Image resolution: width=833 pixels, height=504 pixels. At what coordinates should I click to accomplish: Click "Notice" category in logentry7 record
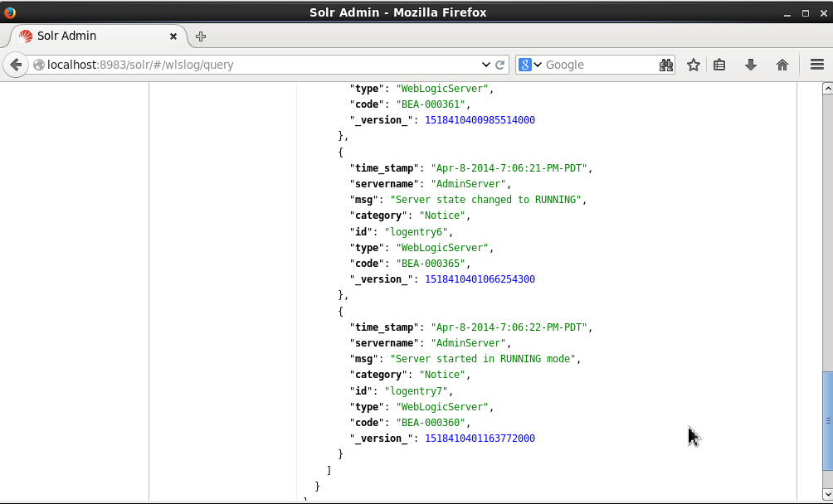point(442,375)
